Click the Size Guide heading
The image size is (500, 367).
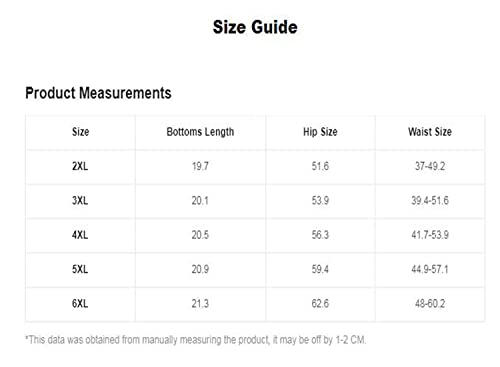pyautogui.click(x=255, y=27)
